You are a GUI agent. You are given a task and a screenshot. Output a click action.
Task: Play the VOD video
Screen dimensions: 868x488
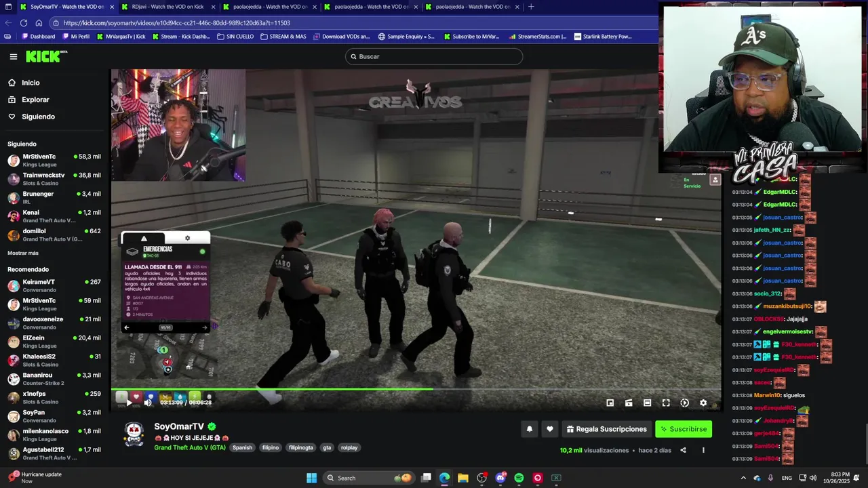pos(129,403)
